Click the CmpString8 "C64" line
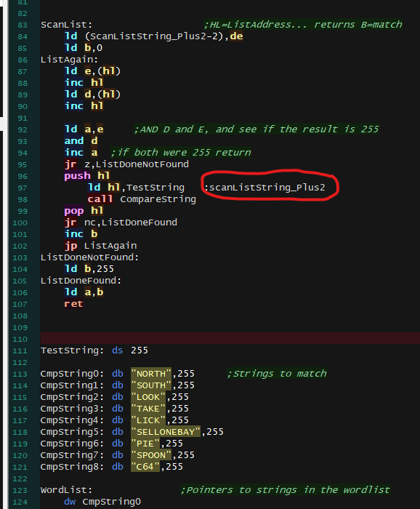Image resolution: width=420 pixels, height=509 pixels. pos(112,467)
